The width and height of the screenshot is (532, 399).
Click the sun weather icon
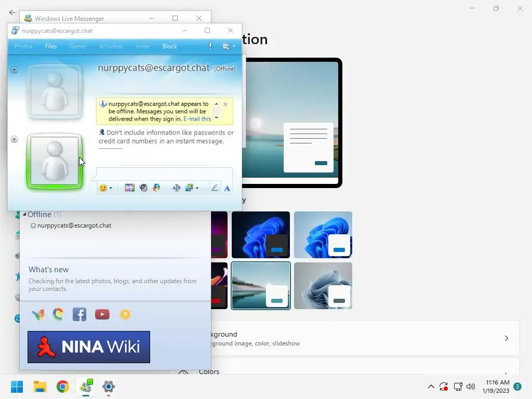[x=125, y=314]
